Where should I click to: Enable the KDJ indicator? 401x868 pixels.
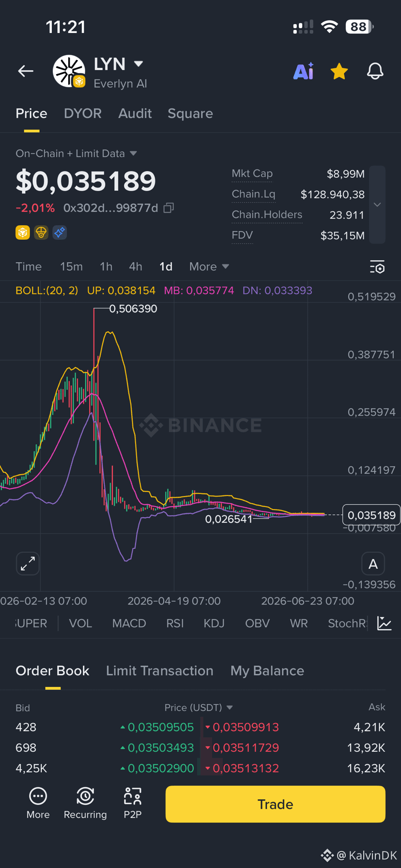pos(214,623)
